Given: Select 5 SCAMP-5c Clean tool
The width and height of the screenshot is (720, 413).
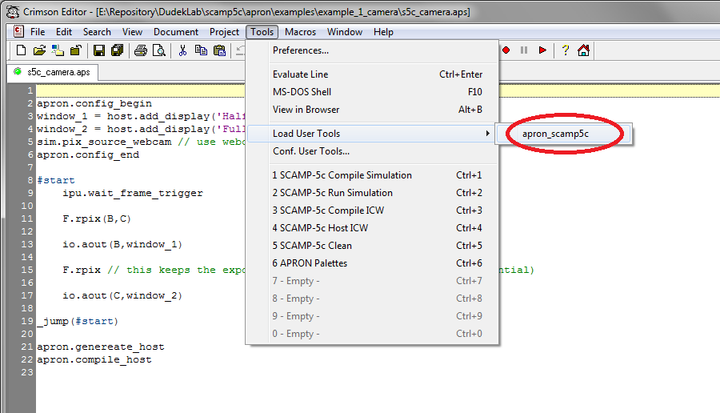Looking at the screenshot, I should pyautogui.click(x=373, y=246).
